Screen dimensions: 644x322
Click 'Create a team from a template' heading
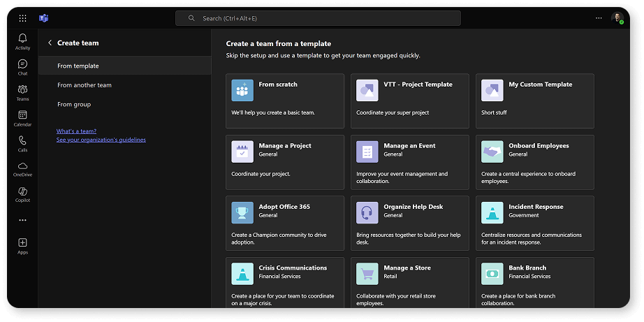279,43
